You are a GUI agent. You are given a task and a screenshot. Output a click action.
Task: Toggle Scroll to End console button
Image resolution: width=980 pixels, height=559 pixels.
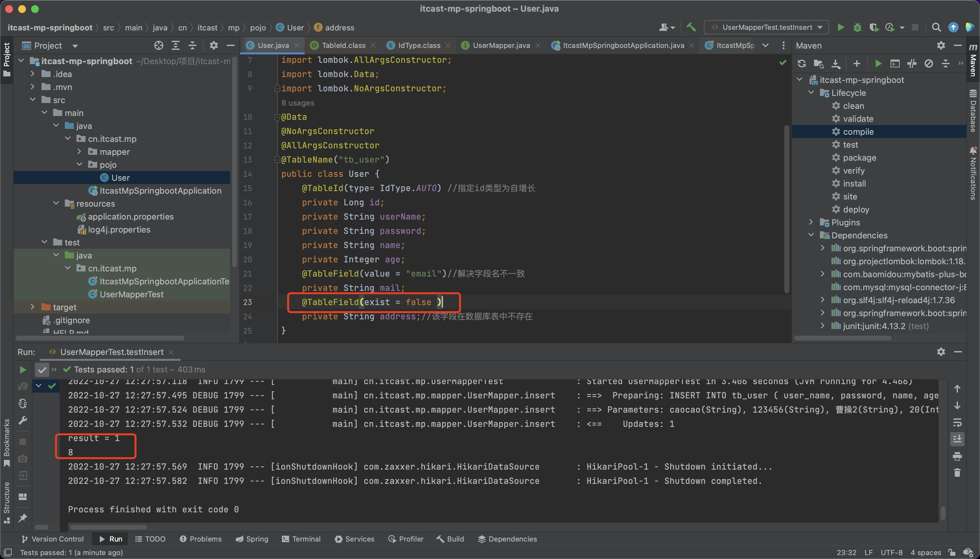[x=957, y=439]
